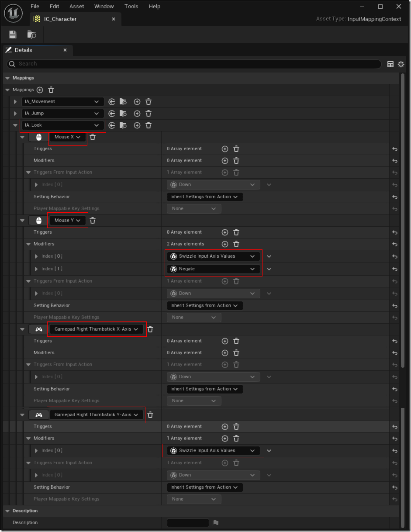Open Details view options table icon
The height and width of the screenshot is (532, 411).
pos(390,64)
